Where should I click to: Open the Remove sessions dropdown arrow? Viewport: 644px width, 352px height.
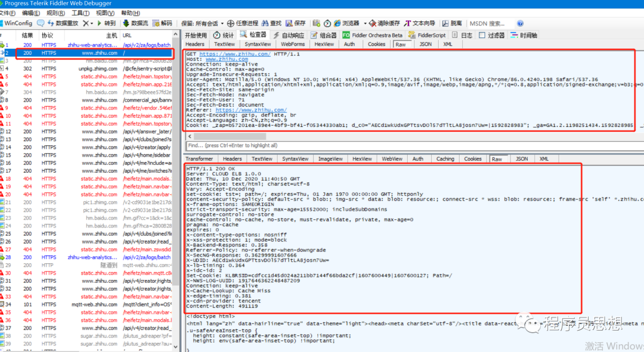(x=92, y=23)
